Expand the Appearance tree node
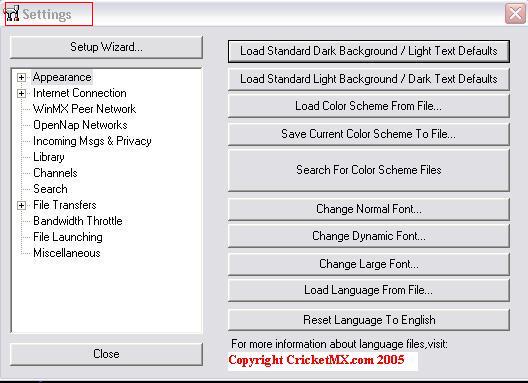Image resolution: width=528 pixels, height=383 pixels. coord(21,77)
